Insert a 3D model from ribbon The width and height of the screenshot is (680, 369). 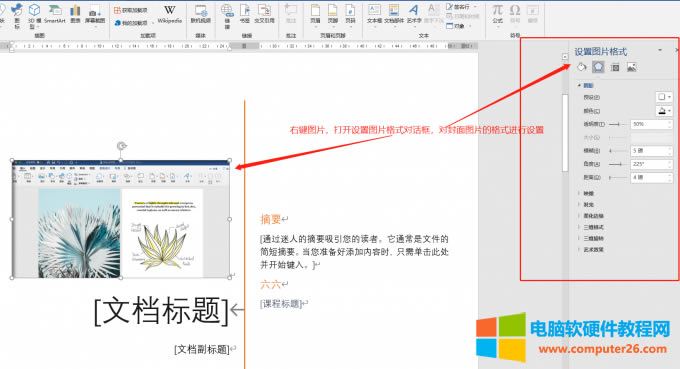click(x=34, y=16)
